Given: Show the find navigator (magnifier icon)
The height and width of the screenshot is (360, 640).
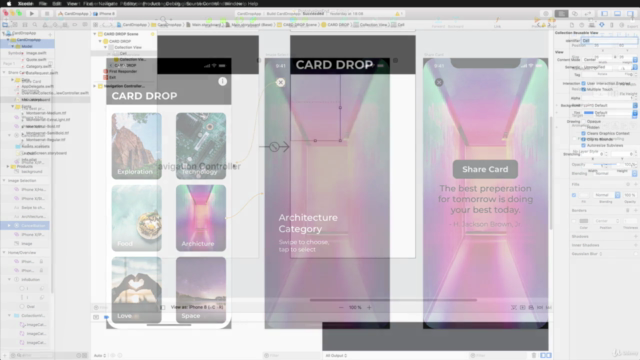Looking at the screenshot, I should point(35,25).
